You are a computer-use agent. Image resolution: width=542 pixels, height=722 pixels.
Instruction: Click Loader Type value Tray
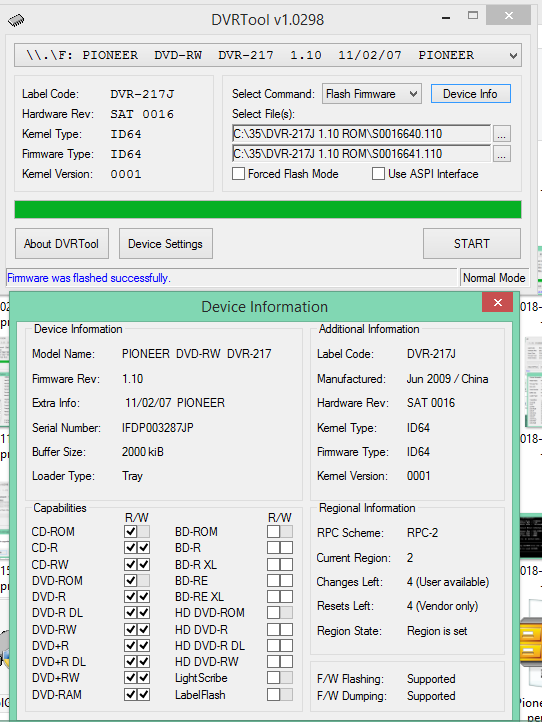[x=132, y=476]
